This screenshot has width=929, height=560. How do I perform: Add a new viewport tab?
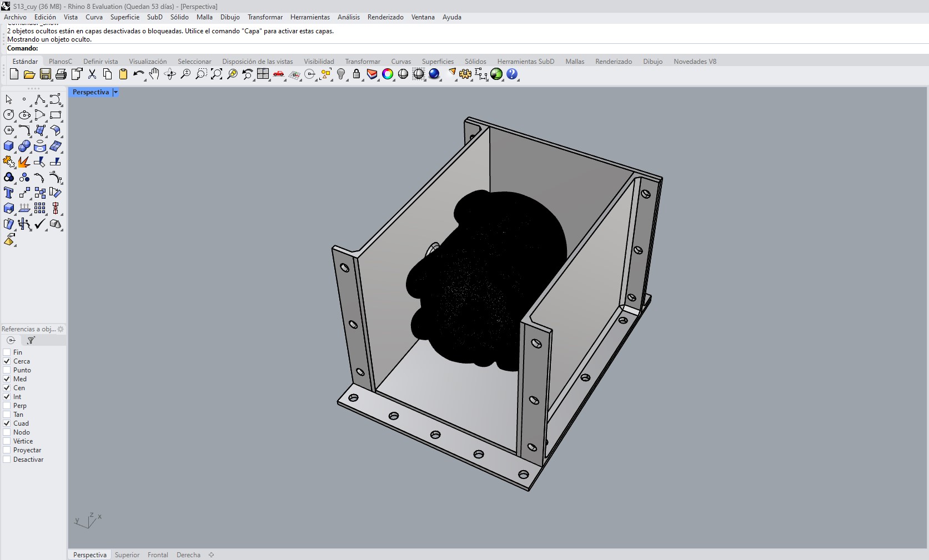coord(211,555)
